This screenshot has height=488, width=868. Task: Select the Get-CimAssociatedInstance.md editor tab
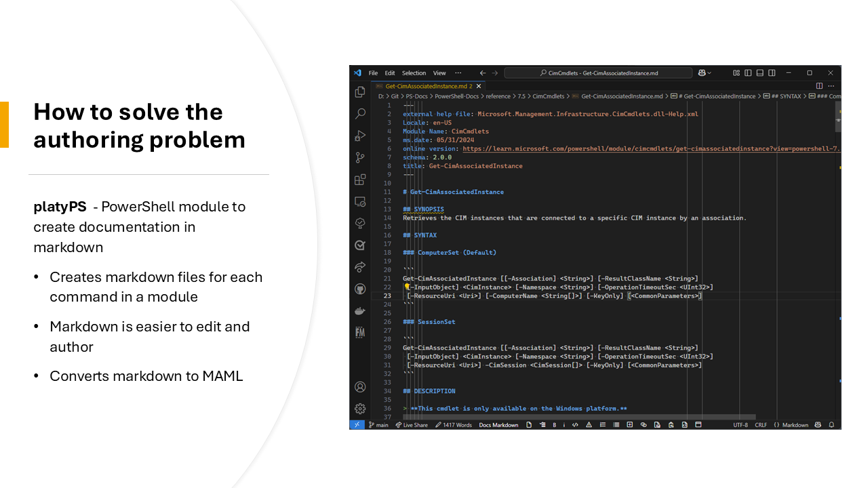click(424, 86)
